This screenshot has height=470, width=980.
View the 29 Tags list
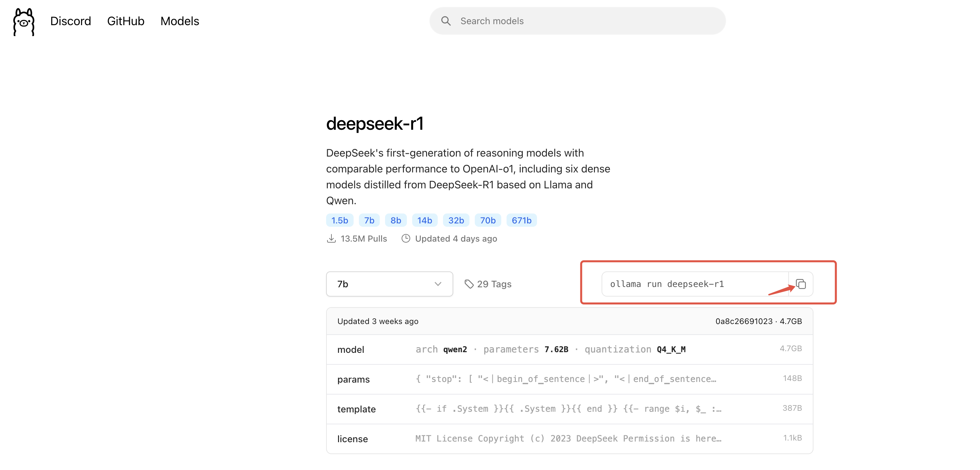(488, 284)
